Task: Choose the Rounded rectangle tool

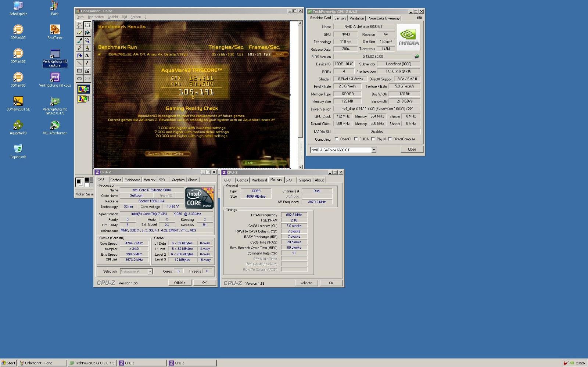Action: coord(87,78)
